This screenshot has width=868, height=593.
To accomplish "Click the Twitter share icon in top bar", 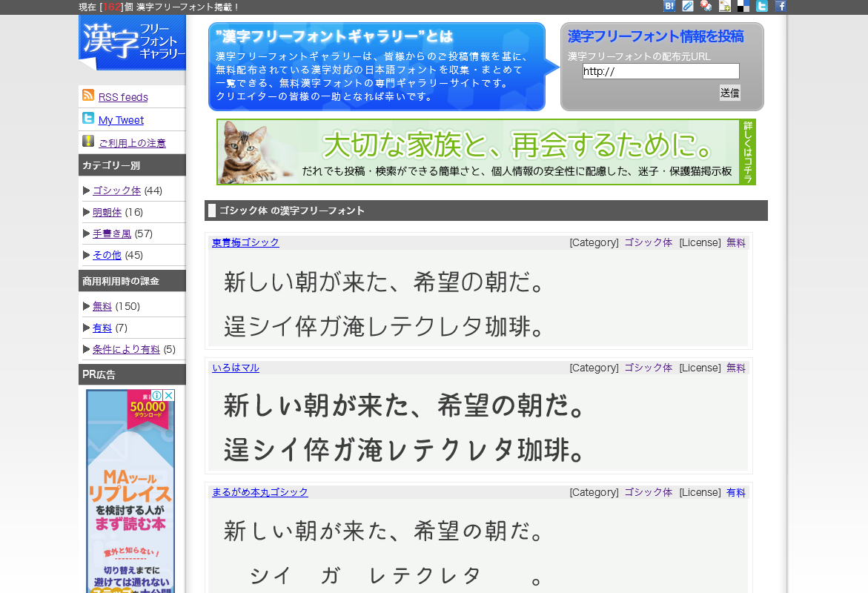I will point(761,6).
